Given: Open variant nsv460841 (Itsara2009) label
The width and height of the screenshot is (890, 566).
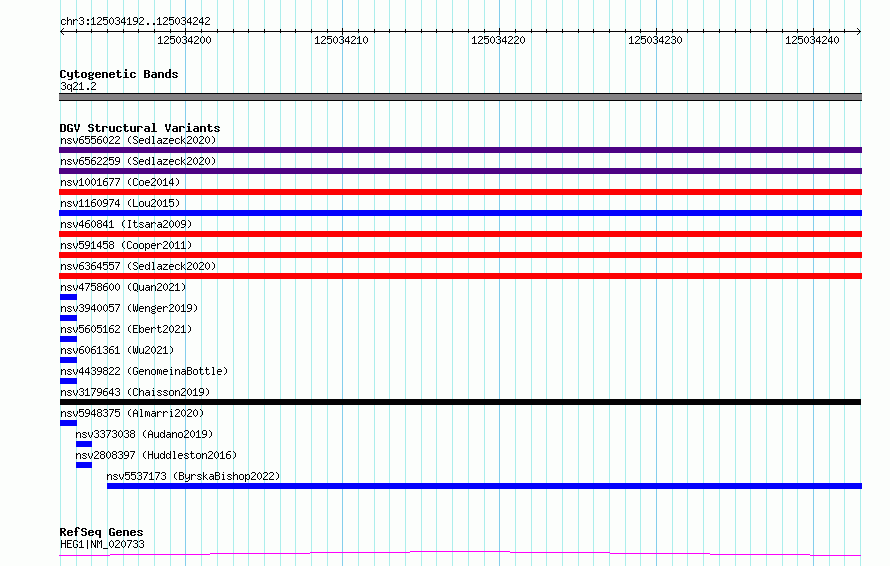Looking at the screenshot, I should 126,224.
